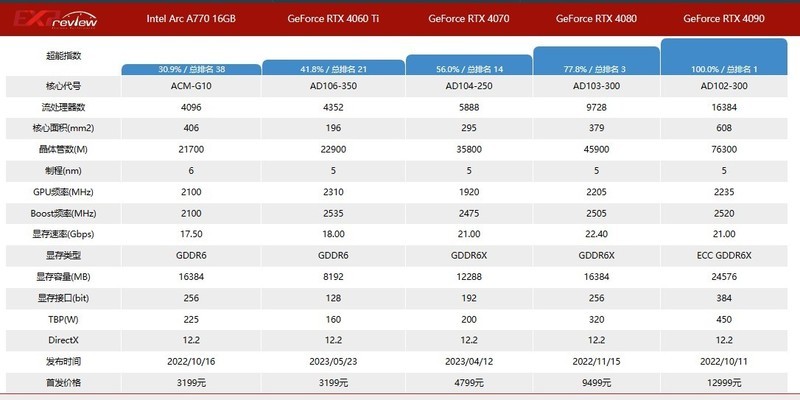Click the 核心面积(mm2) row label

pyautogui.click(x=63, y=129)
